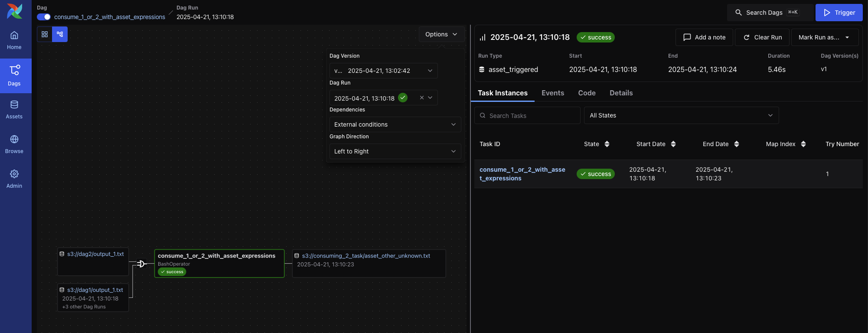Viewport: 868px width, 333px height.
Task: Open the Dependencies External conditions dropdown
Action: tap(395, 124)
